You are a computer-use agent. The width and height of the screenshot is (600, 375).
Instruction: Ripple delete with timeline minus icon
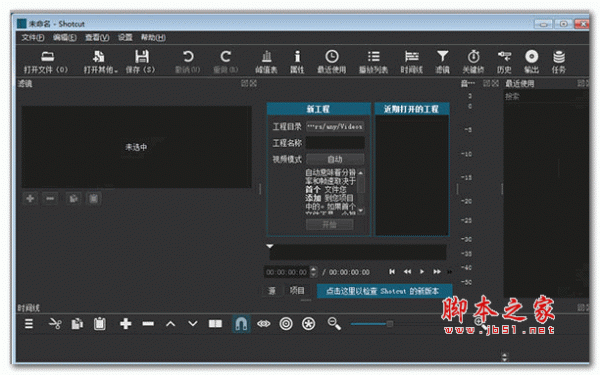coord(148,324)
